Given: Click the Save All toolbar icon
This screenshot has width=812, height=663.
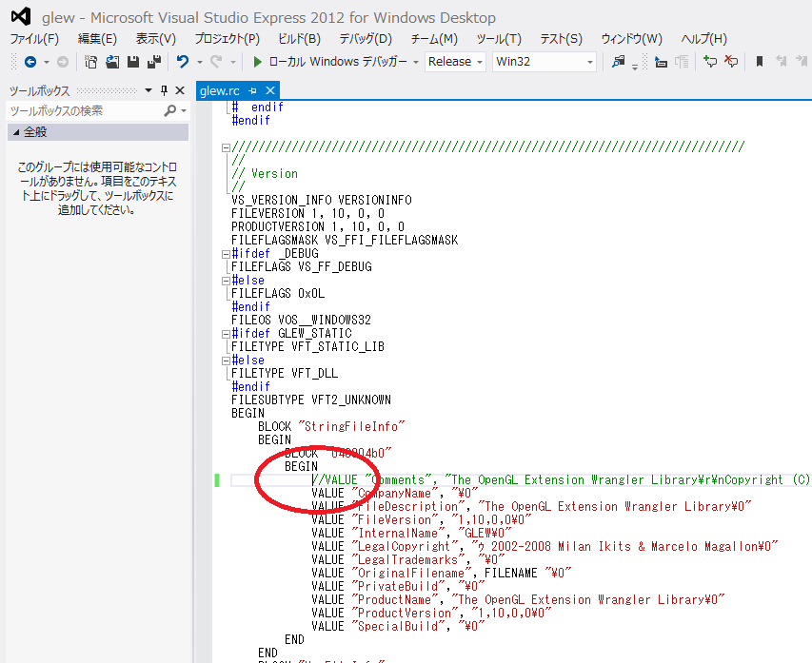Looking at the screenshot, I should 154,62.
